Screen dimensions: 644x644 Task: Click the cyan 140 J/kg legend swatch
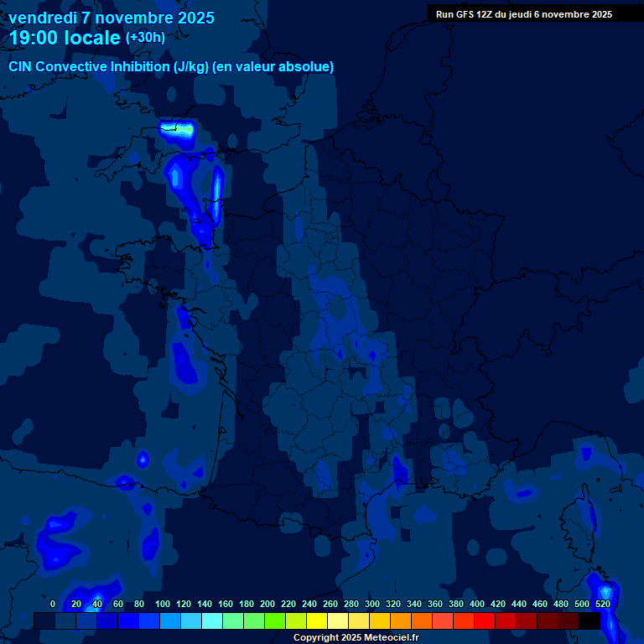(212, 621)
